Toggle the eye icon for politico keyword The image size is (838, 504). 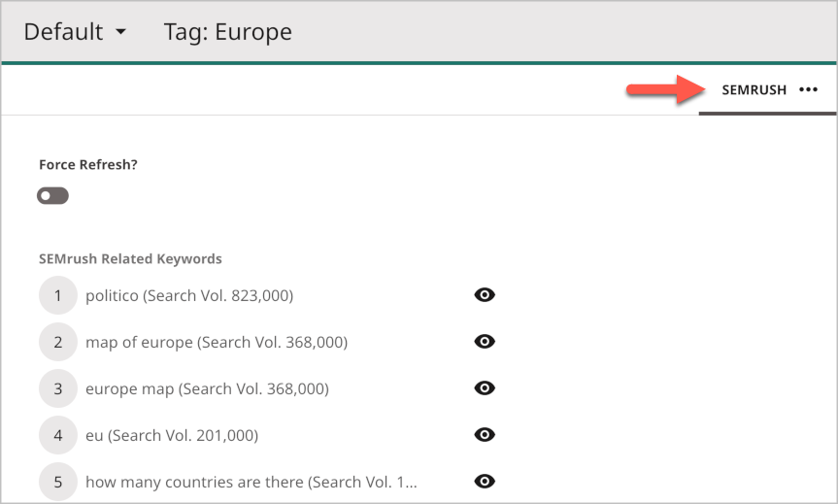pyautogui.click(x=485, y=295)
